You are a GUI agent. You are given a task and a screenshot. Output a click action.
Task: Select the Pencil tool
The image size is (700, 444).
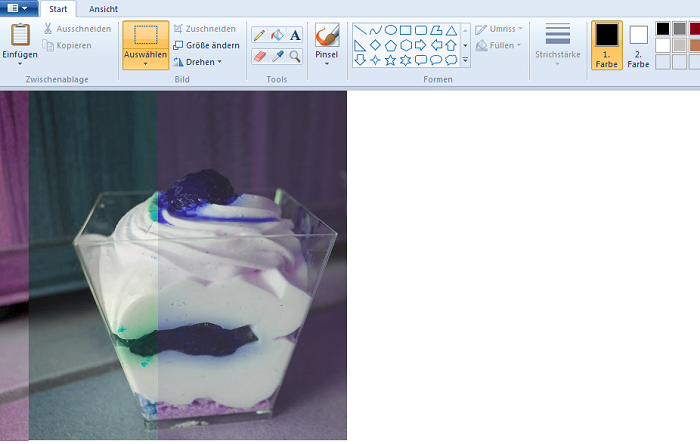click(259, 35)
